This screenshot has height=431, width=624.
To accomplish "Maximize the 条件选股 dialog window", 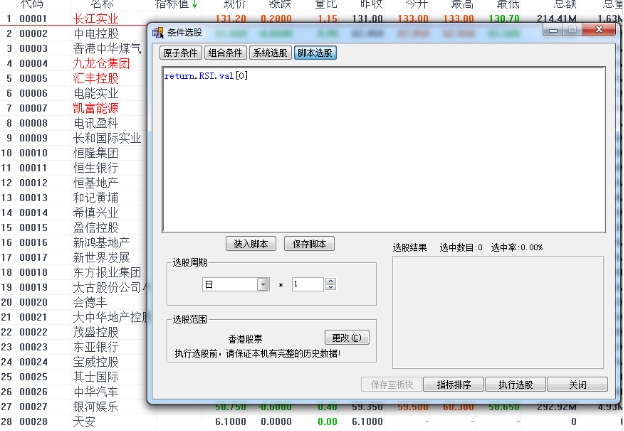I will pyautogui.click(x=571, y=31).
